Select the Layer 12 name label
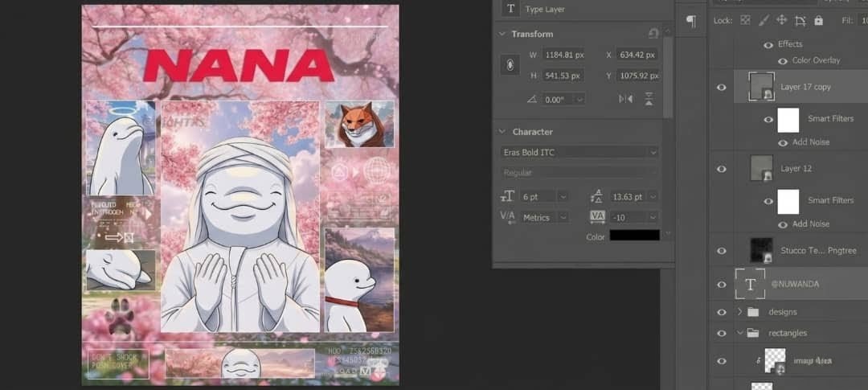868x390 pixels. pyautogui.click(x=796, y=168)
